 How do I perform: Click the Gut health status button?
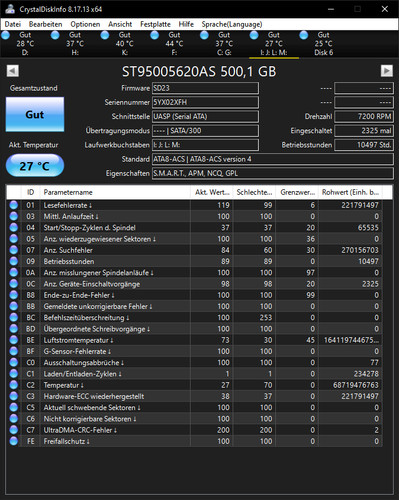point(35,114)
